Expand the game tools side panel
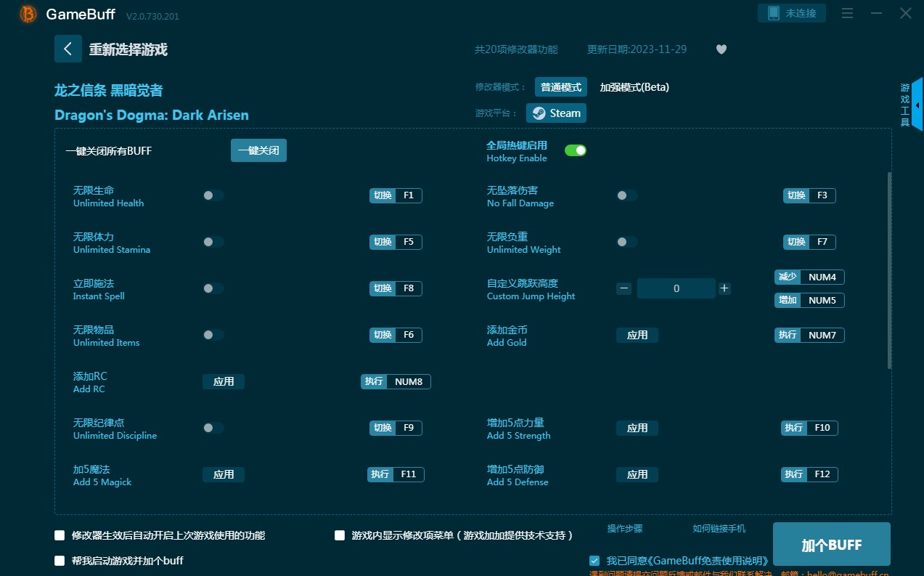This screenshot has width=924, height=576. (x=917, y=105)
